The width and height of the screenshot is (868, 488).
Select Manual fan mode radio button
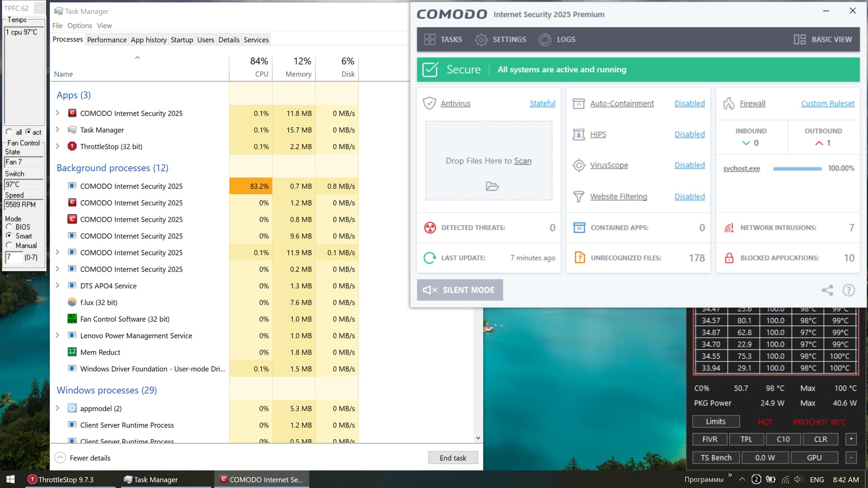[x=9, y=245]
